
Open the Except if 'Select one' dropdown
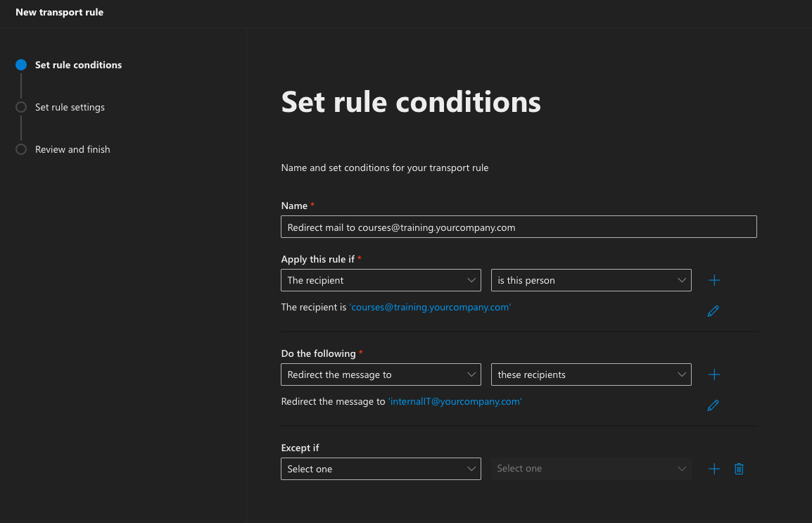(381, 469)
